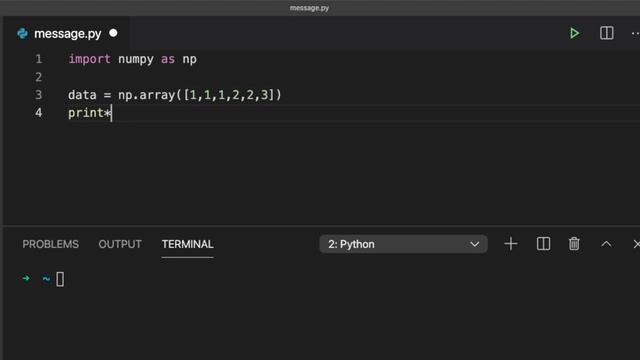This screenshot has width=640, height=360.
Task: Click the unsaved-changes dot on the message.py tab
Action: [113, 33]
